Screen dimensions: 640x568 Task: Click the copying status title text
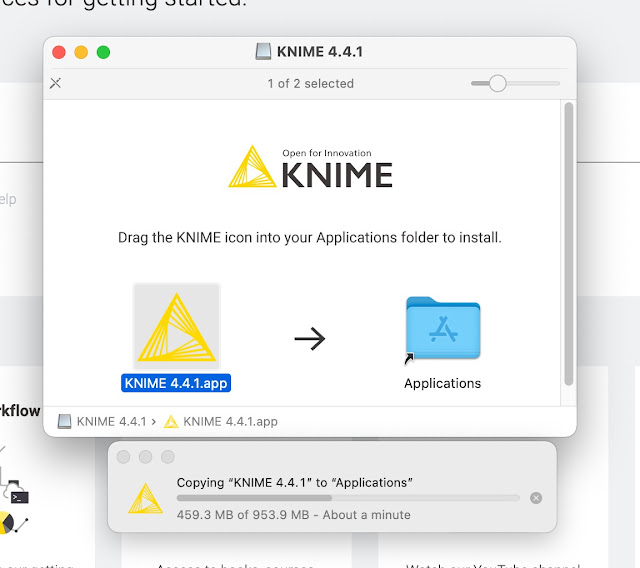(x=295, y=483)
